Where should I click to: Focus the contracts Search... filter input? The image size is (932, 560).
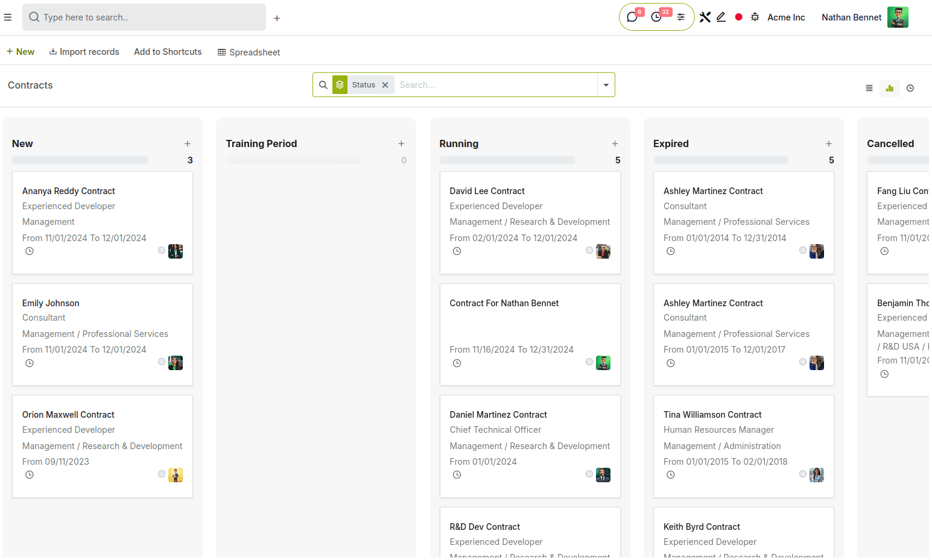coord(496,85)
